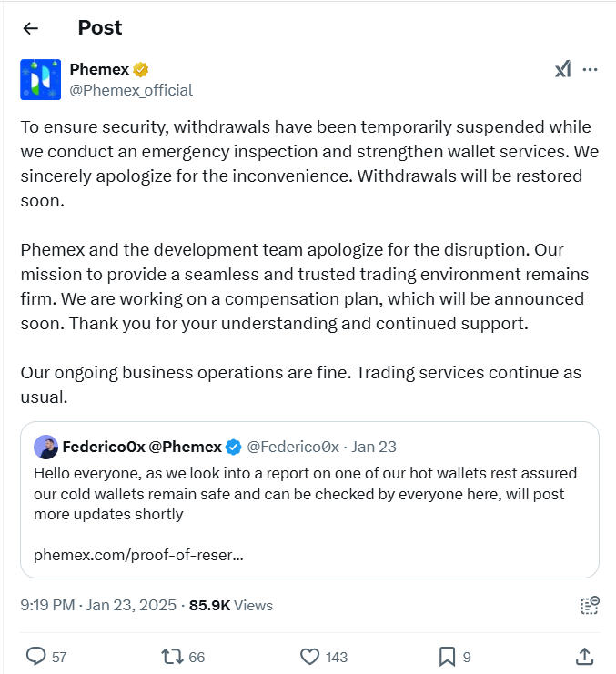Screen dimensions: 616x674
Task: Bookmark the post with the bookmark icon
Action: [x=447, y=657]
